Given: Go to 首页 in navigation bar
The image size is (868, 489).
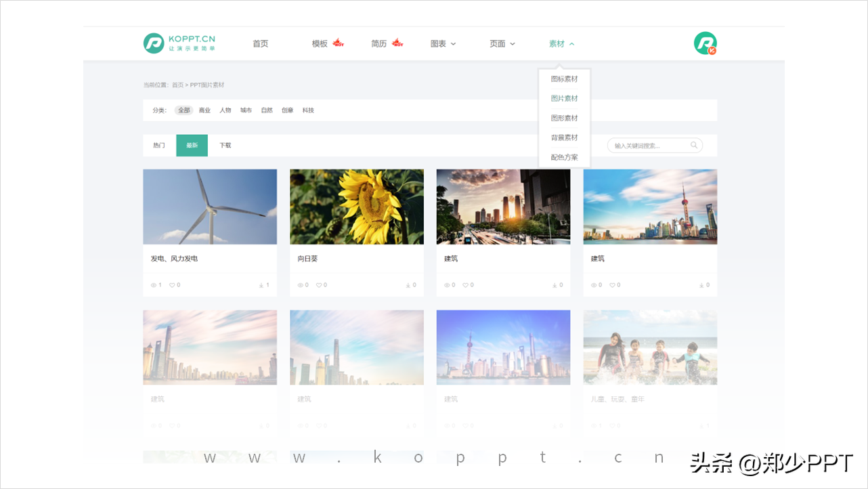Looking at the screenshot, I should (x=261, y=43).
